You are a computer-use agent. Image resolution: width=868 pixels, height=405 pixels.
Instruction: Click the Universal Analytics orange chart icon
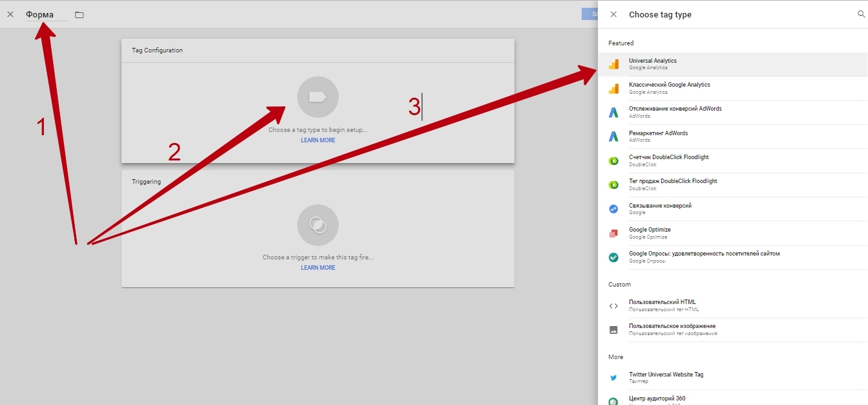click(613, 64)
